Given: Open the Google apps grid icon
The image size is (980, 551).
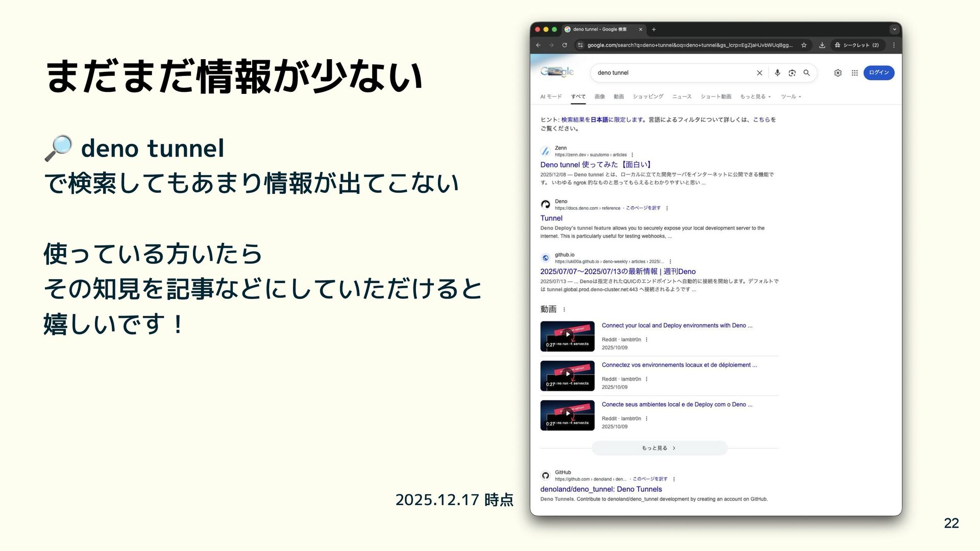Looking at the screenshot, I should pos(854,73).
